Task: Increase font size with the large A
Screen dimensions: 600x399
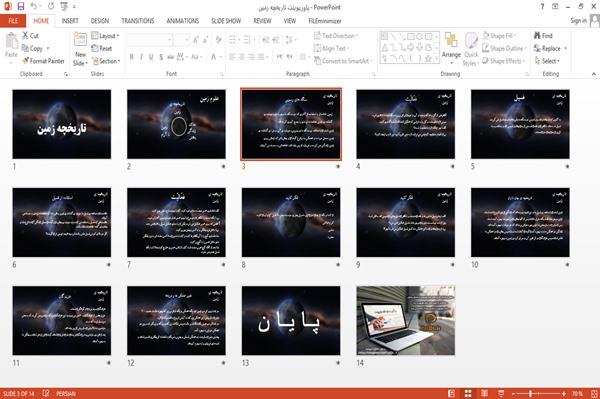Action: (196, 40)
